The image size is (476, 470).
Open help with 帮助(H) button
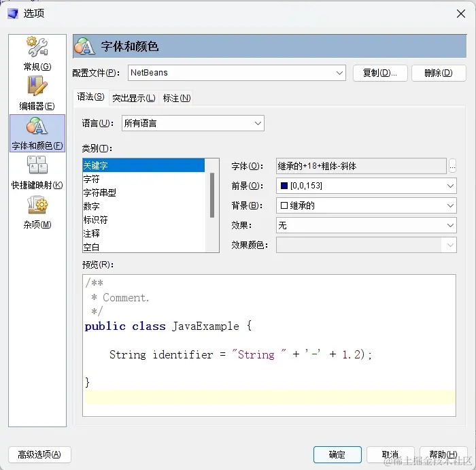[x=443, y=454]
